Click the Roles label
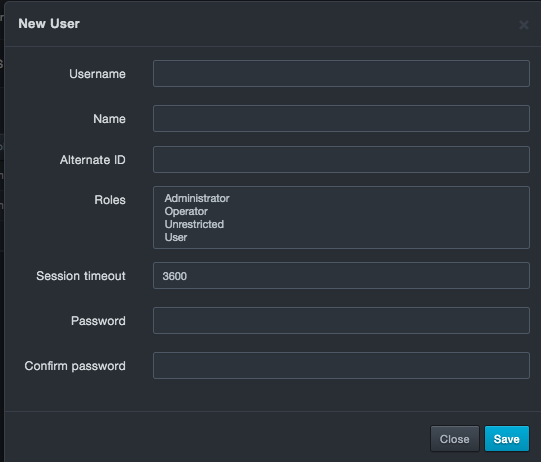The height and width of the screenshot is (462, 541). 110,200
